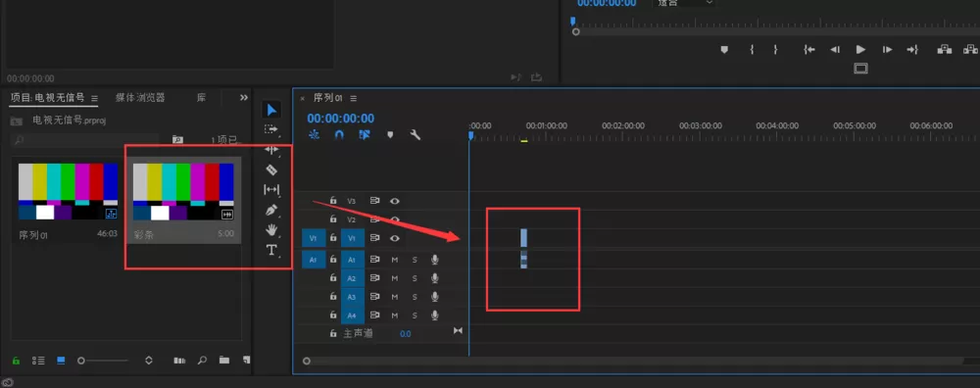Step back one frame

coord(834,49)
